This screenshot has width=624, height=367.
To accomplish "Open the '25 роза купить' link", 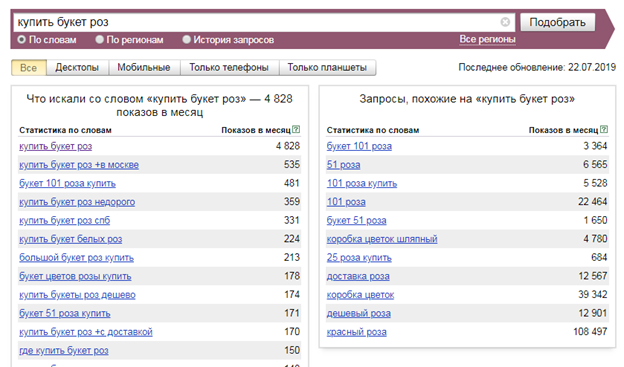I will 359,258.
